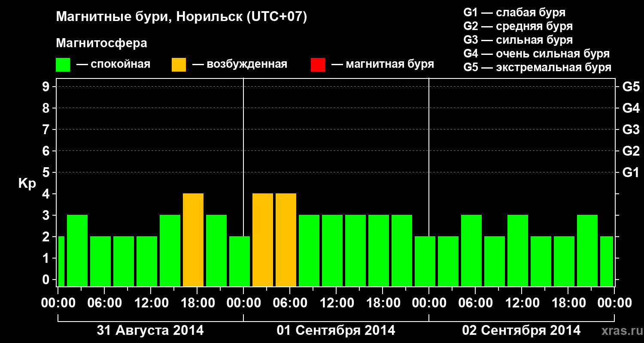This screenshot has width=644, height=343.
Task: Click the '01 Сентября 2014' date label
Action: tap(336, 331)
